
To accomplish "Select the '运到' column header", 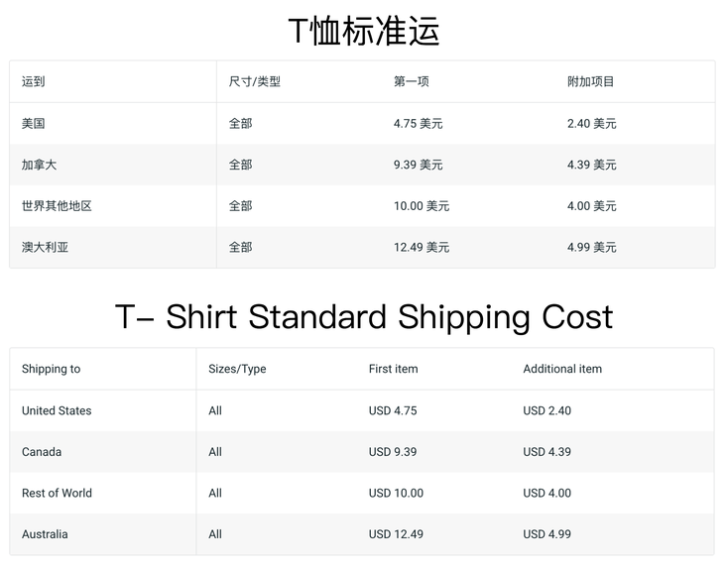I will pyautogui.click(x=34, y=81).
